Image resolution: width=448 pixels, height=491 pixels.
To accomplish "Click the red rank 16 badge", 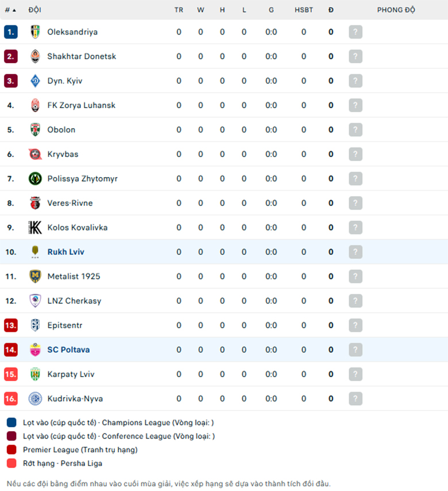I will [x=11, y=398].
